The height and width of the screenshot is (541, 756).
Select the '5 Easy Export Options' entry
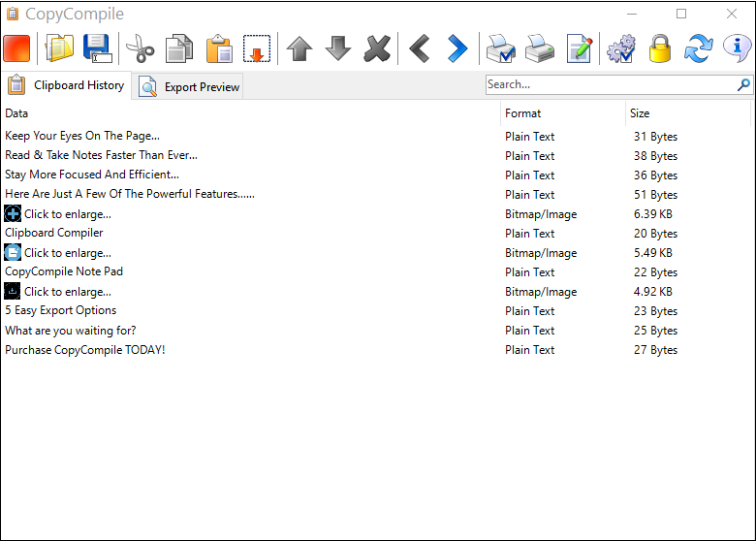pyautogui.click(x=376, y=310)
